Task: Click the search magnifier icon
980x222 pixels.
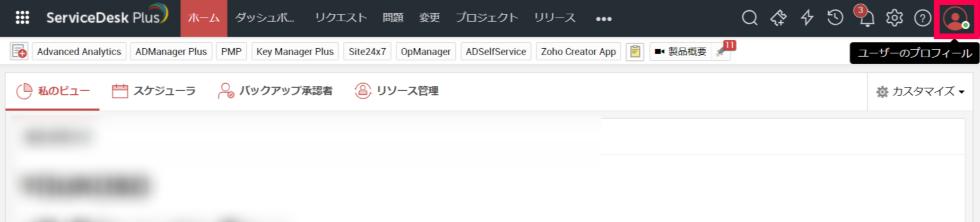Action: [749, 18]
